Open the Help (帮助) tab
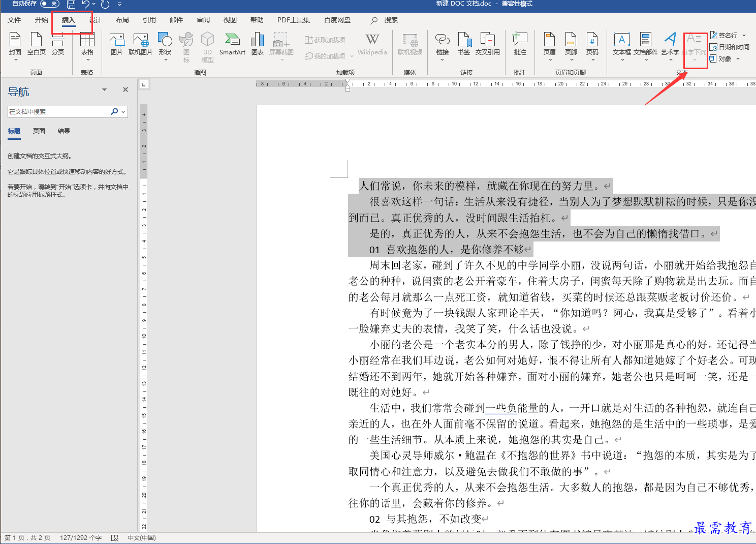Screen dimensions: 756x544 click(257, 20)
